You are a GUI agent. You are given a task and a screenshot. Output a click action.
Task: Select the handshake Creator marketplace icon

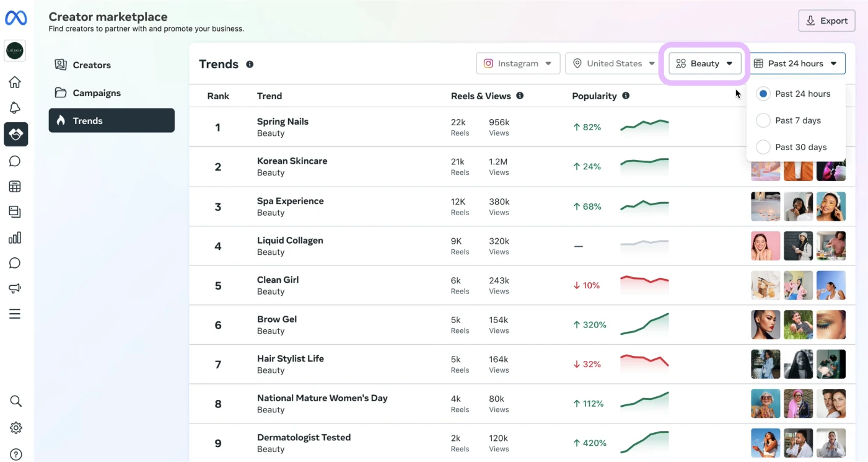[15, 134]
